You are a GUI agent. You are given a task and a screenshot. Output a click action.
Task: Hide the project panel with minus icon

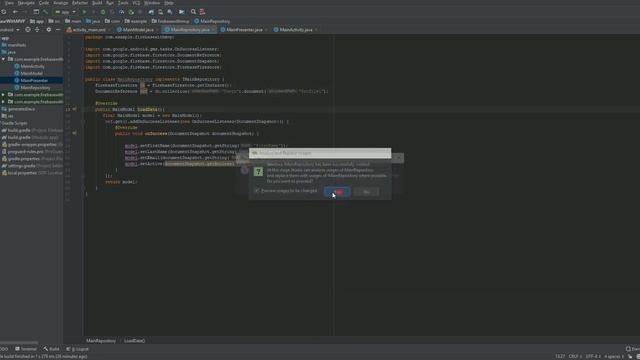click(x=58, y=29)
